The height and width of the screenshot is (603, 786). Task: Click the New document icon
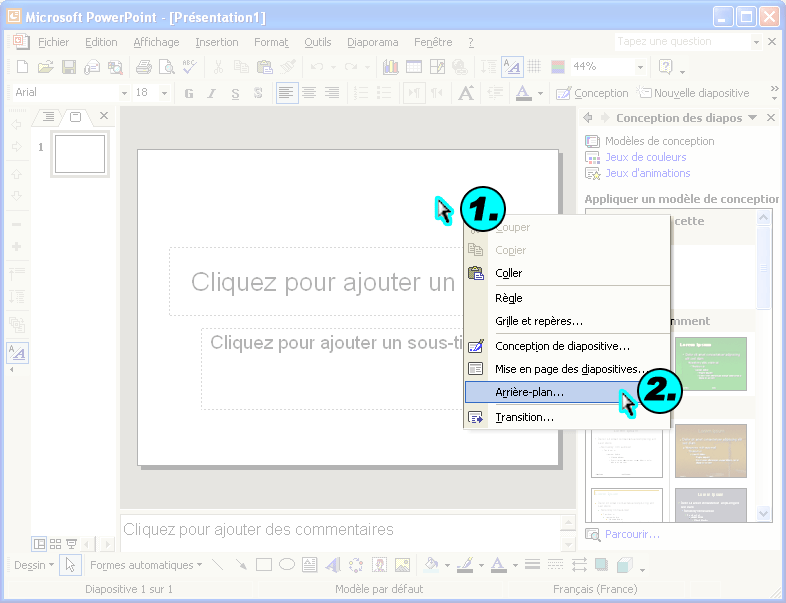23,66
